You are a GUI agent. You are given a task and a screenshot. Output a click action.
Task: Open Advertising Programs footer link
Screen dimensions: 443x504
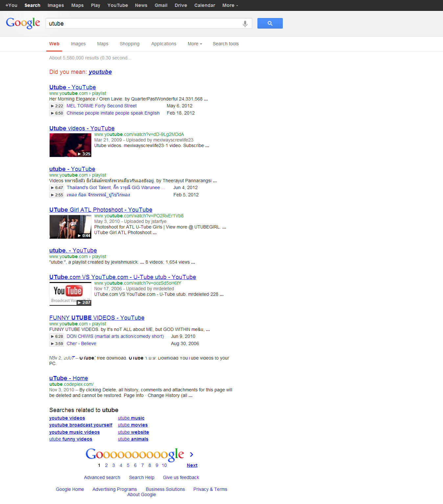point(115,489)
